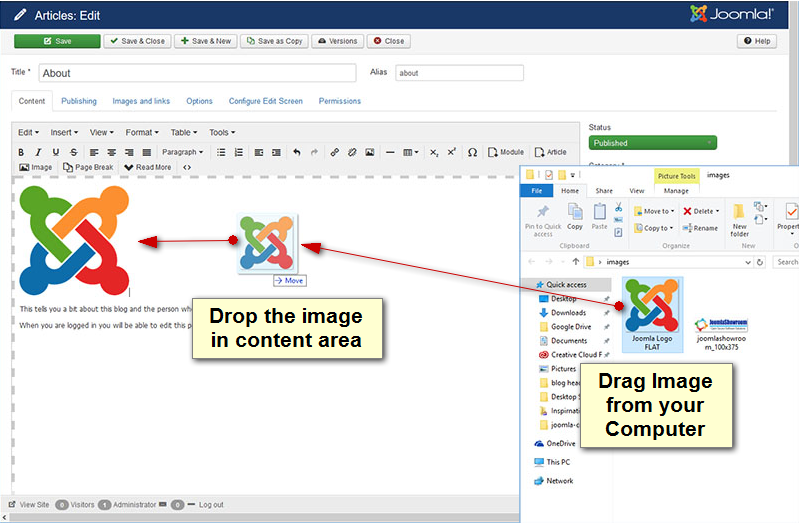
Task: Open article Versions
Action: point(338,41)
